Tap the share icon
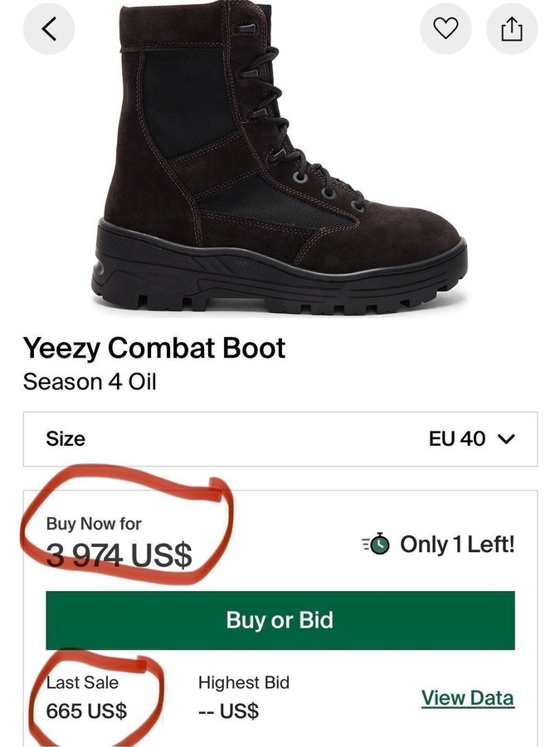The width and height of the screenshot is (560, 747). point(512,29)
